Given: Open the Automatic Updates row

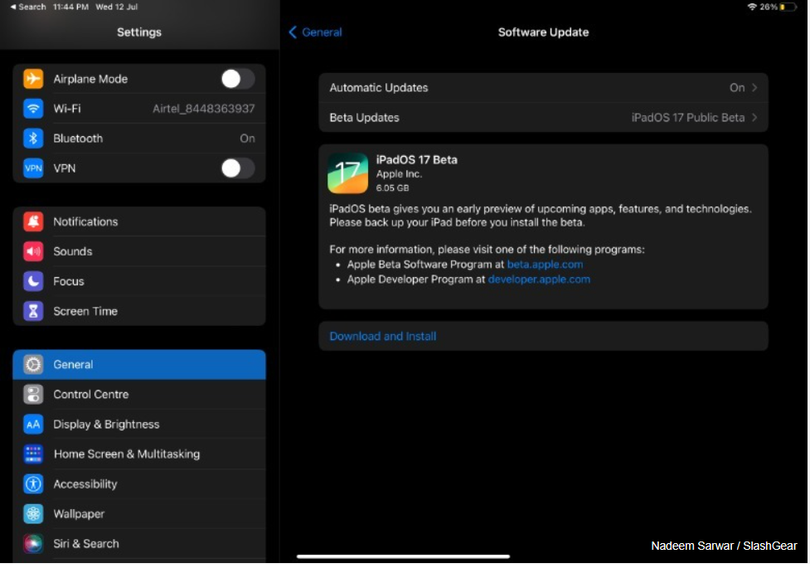Looking at the screenshot, I should coord(543,88).
